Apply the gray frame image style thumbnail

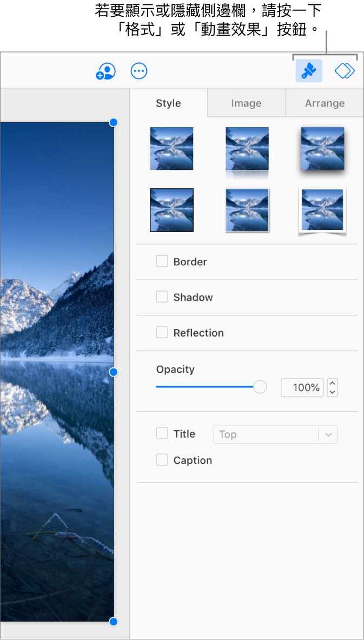point(247,210)
